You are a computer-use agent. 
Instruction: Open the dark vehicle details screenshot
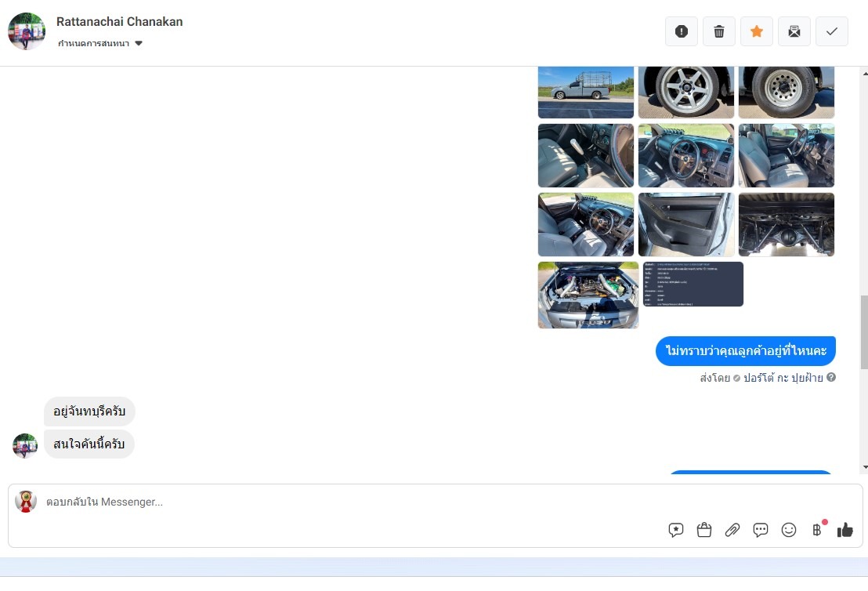click(693, 285)
